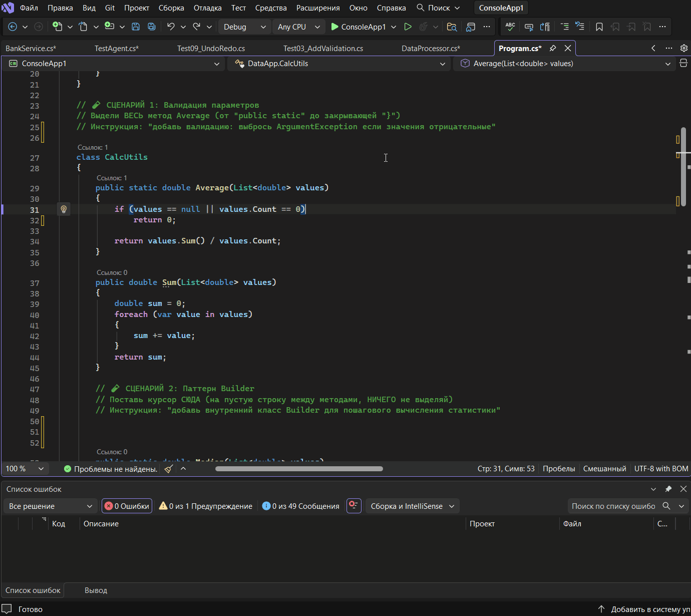The width and height of the screenshot is (691, 616).
Task: Expand the Все решение scope dropdown
Action: click(50, 506)
